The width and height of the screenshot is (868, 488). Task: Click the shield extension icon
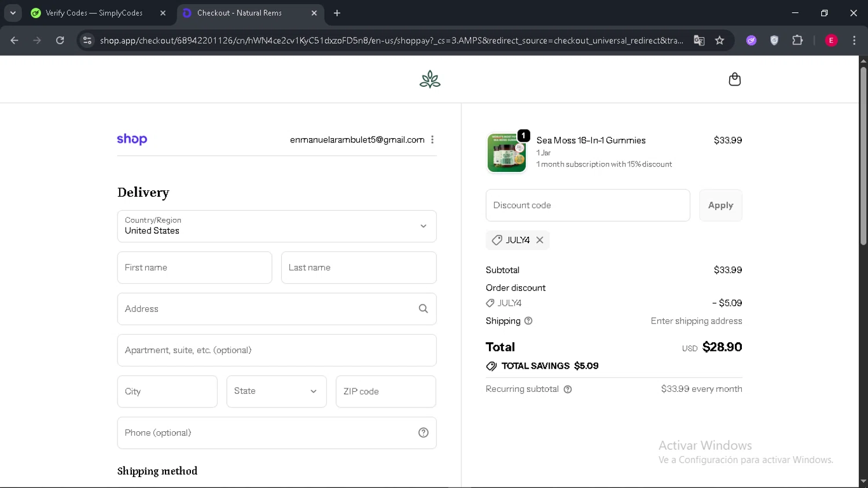coord(774,41)
